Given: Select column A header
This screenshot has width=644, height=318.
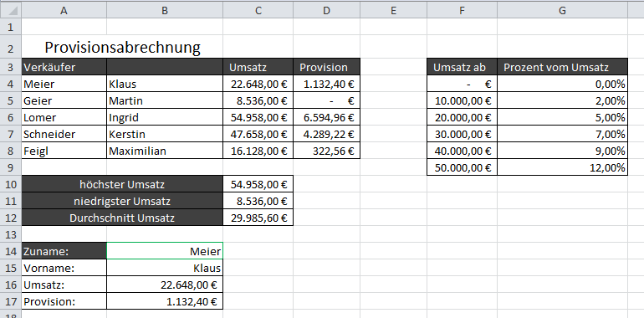Looking at the screenshot, I should (x=64, y=11).
